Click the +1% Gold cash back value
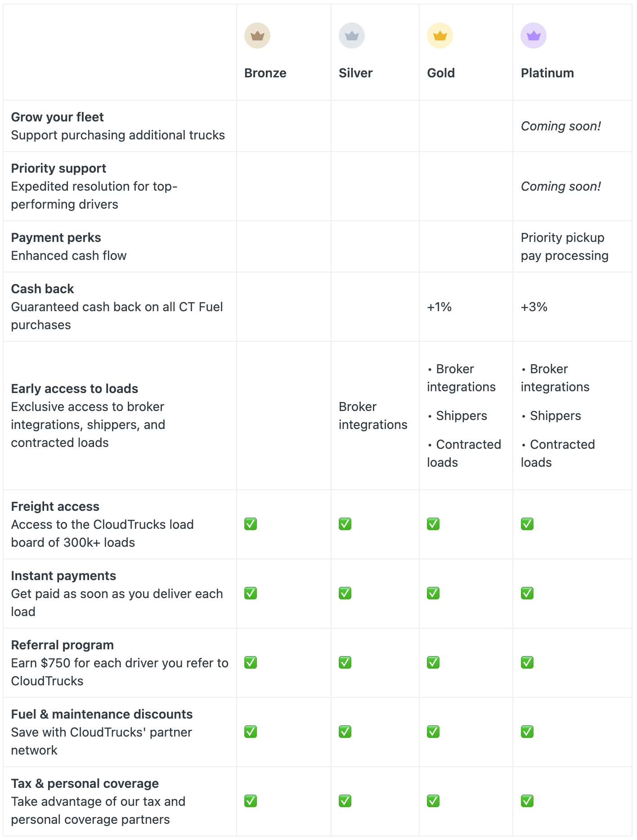 [x=439, y=307]
